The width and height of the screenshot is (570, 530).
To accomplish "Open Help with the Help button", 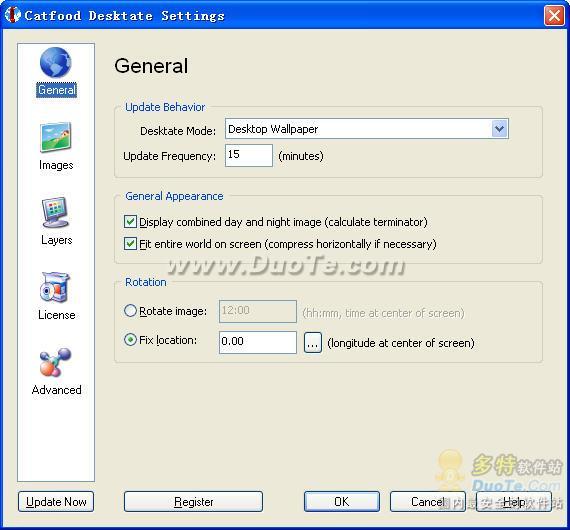I will click(514, 502).
